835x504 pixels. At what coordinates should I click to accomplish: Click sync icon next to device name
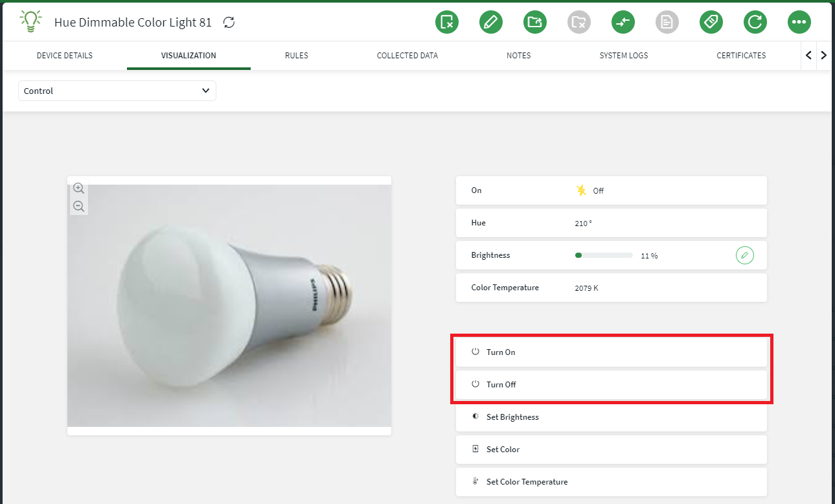pyautogui.click(x=229, y=23)
